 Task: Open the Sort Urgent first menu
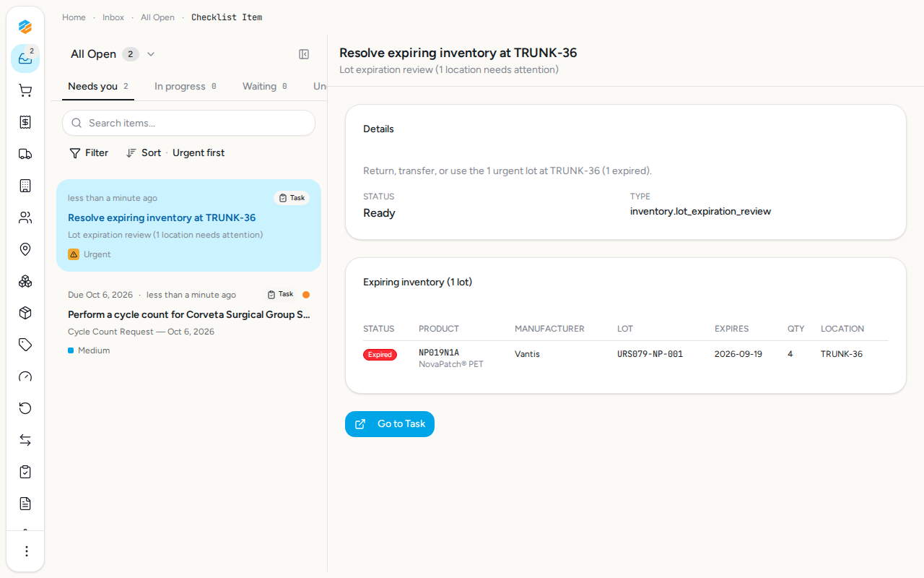pos(175,153)
